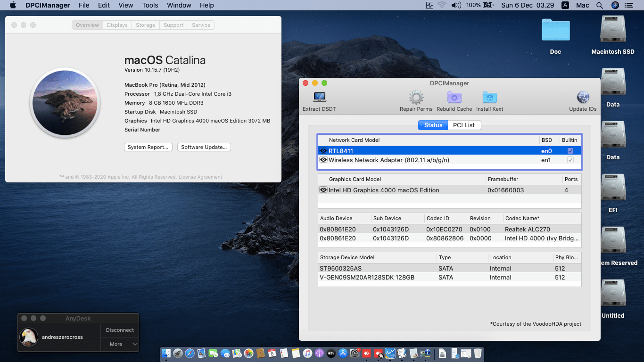Open Notes in the Dock
Viewport: 644px width, 362px height.
(296, 353)
